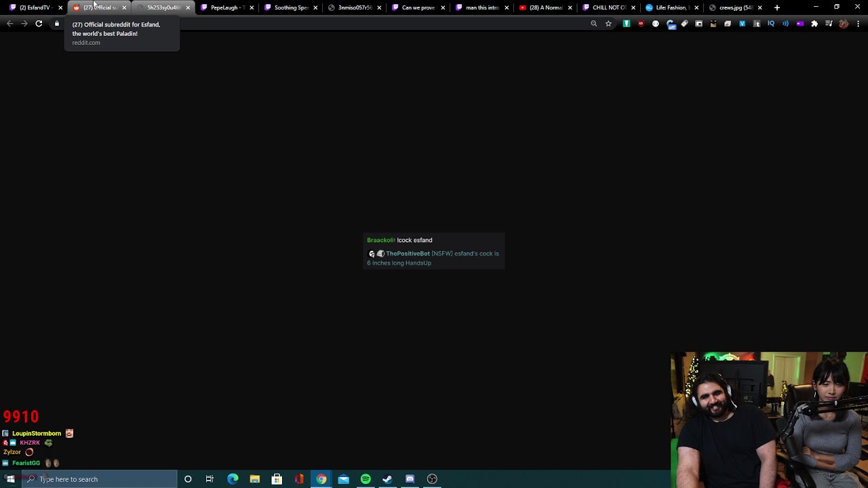Switch to the 3nmiso057r56 tab
Image resolution: width=868 pixels, height=488 pixels.
pyautogui.click(x=354, y=7)
